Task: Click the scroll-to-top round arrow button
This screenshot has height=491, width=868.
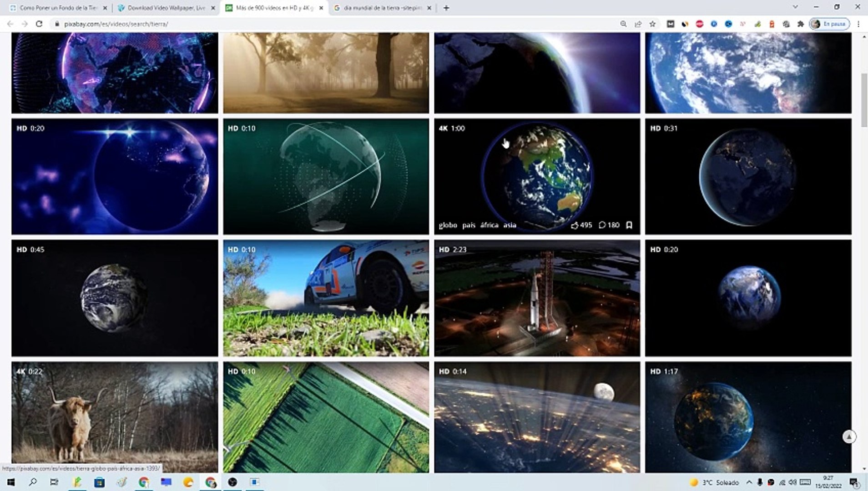Action: 848,436
